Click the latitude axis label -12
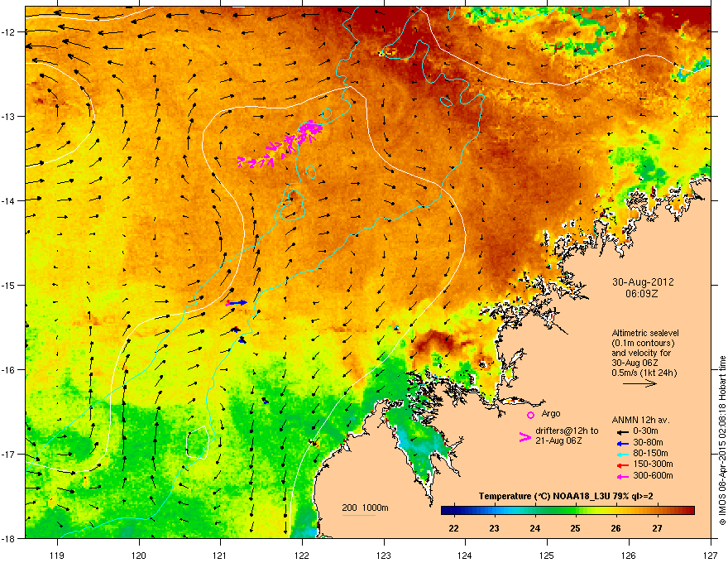 click(8, 31)
